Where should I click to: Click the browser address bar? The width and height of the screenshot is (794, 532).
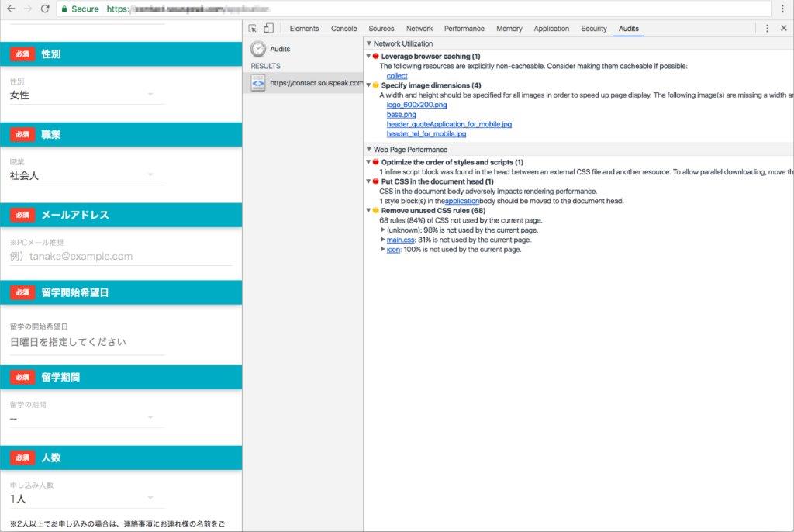(x=413, y=9)
